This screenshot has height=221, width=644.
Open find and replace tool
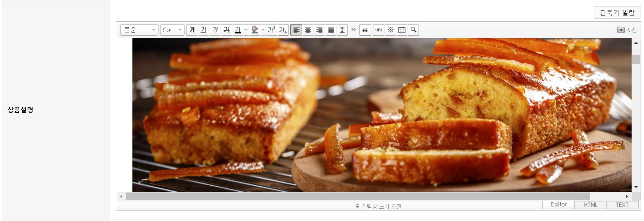[413, 30]
